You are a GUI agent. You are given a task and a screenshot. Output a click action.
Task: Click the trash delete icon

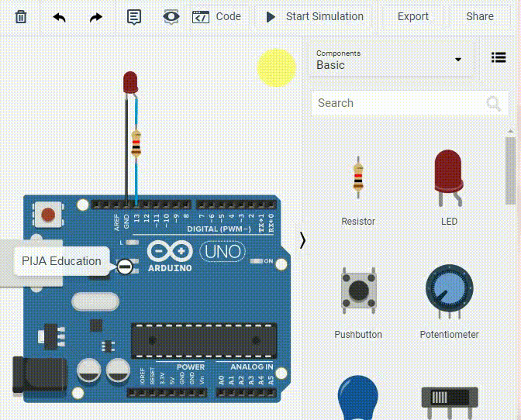[21, 16]
